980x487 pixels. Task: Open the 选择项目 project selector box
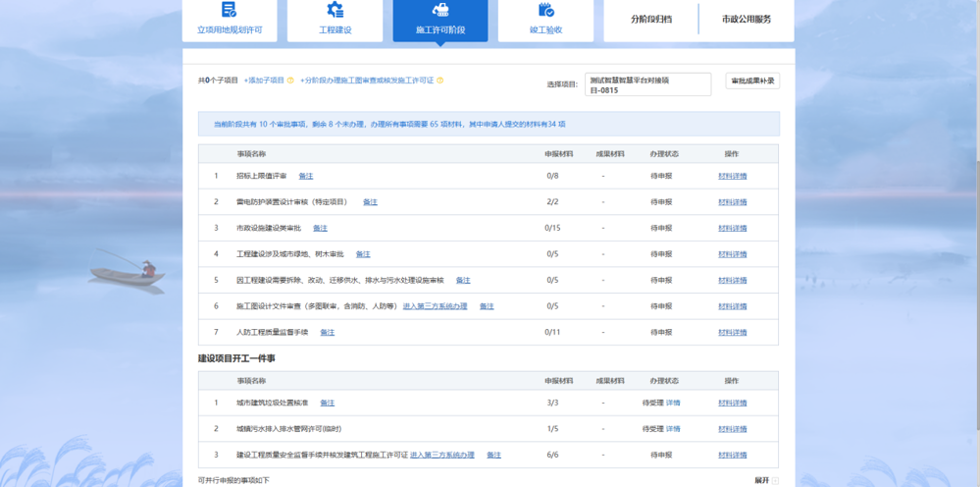click(x=646, y=84)
